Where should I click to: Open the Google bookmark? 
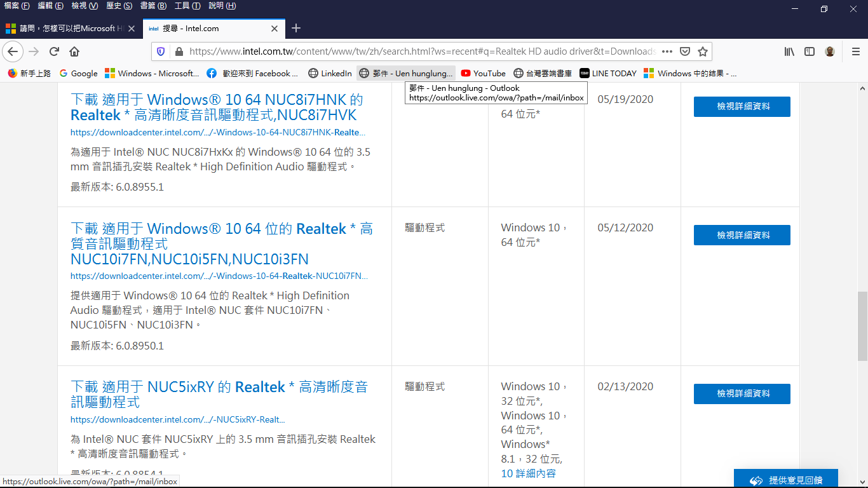point(79,73)
